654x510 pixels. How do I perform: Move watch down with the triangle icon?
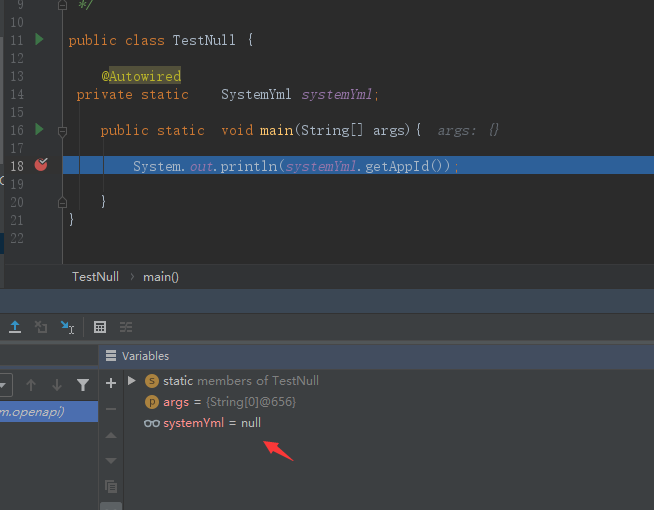click(111, 461)
